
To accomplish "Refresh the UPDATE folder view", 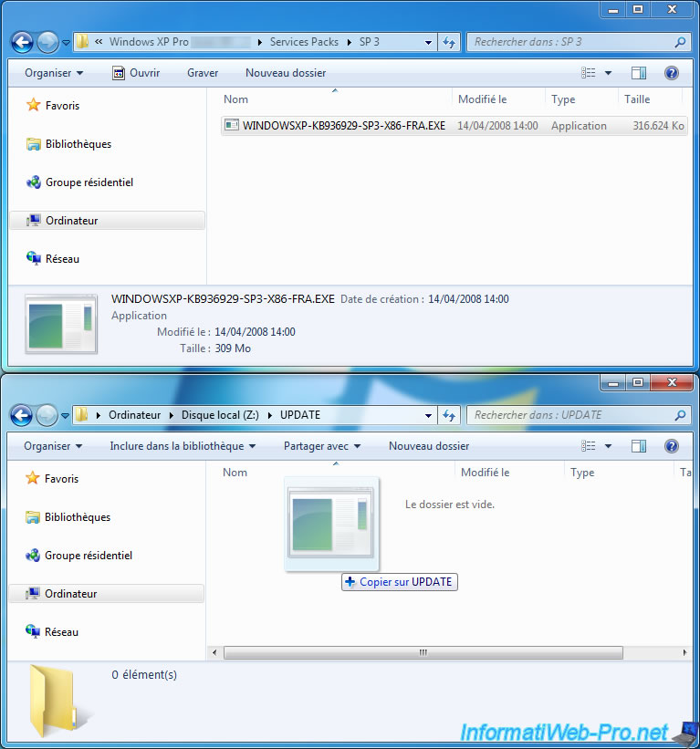I will pyautogui.click(x=449, y=415).
